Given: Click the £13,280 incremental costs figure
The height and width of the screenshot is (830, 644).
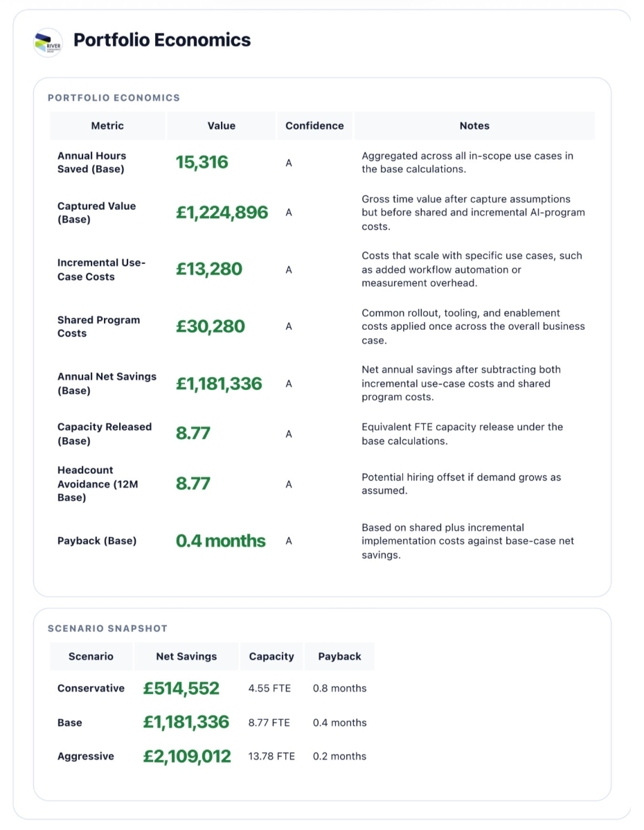Looking at the screenshot, I should point(209,270).
